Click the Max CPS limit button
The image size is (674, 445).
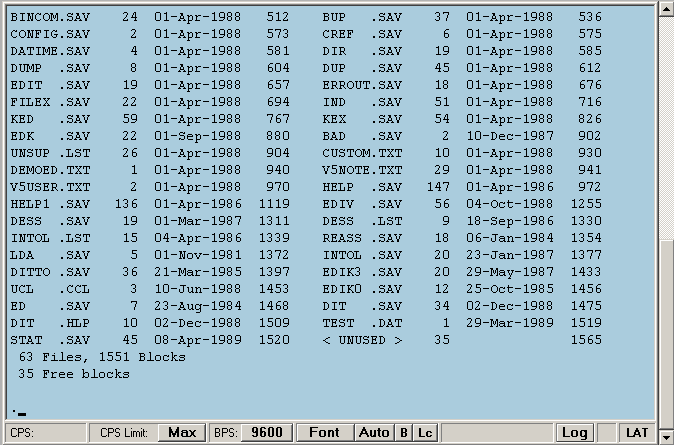(181, 433)
